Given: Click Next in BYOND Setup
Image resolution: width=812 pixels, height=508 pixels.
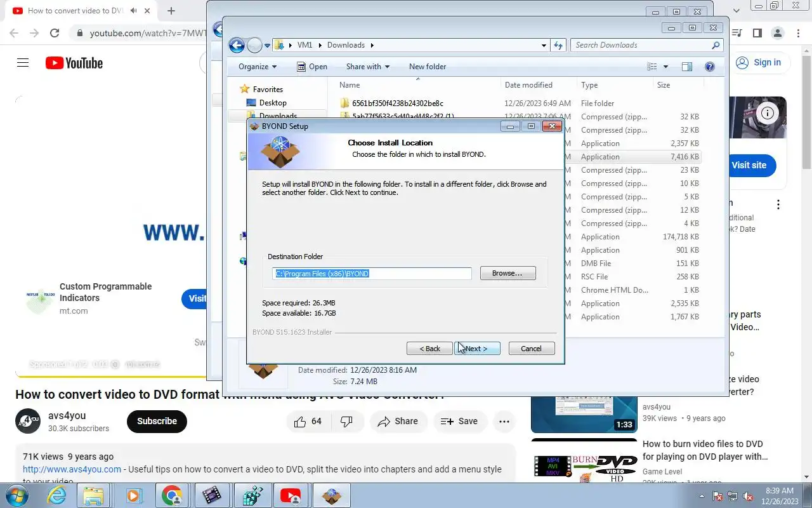Looking at the screenshot, I should click(x=477, y=349).
